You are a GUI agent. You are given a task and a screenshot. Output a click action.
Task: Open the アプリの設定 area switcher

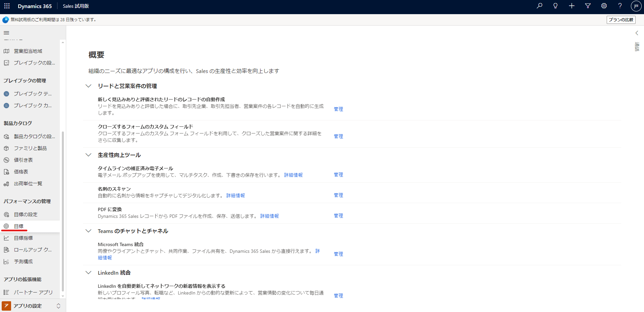(32, 306)
